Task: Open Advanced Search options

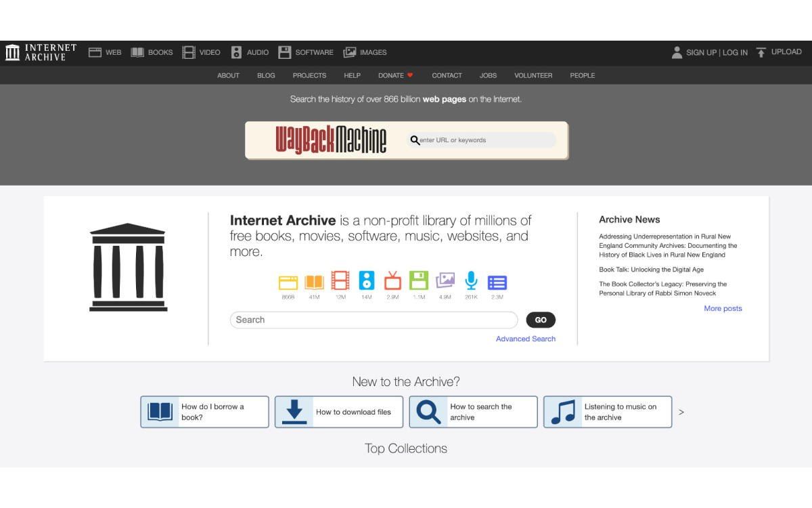Action: (x=525, y=338)
